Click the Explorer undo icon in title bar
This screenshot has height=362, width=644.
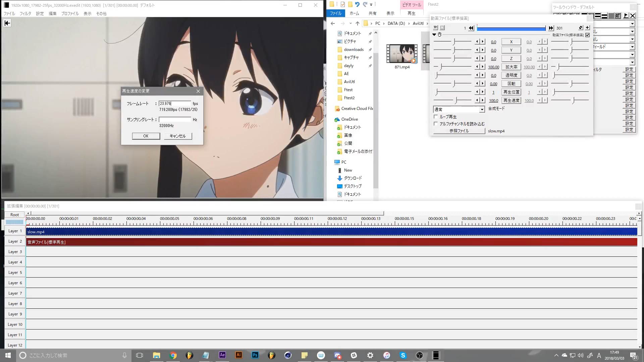click(x=357, y=4)
